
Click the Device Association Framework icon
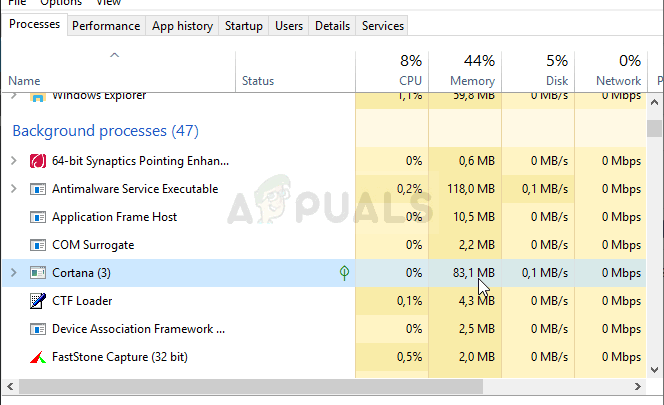(38, 328)
